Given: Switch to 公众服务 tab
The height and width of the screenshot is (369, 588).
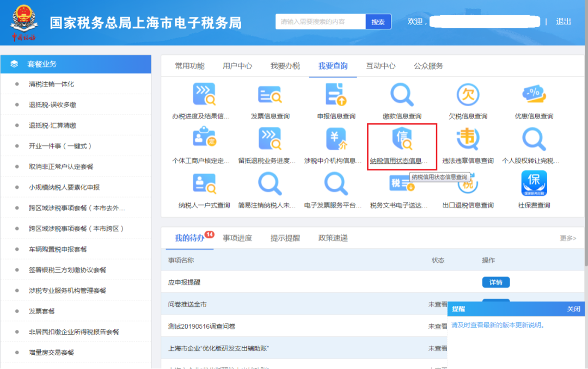Looking at the screenshot, I should (x=428, y=66).
